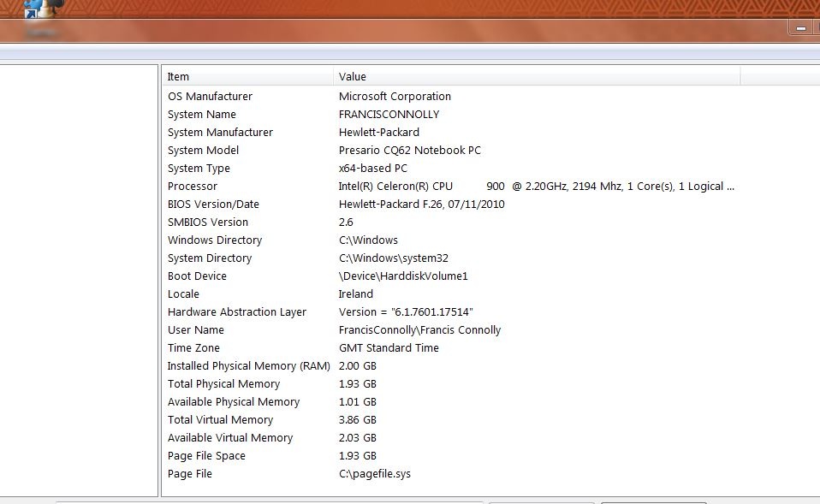Click the Presario CQ62 Notebook PC value

pyautogui.click(x=409, y=150)
